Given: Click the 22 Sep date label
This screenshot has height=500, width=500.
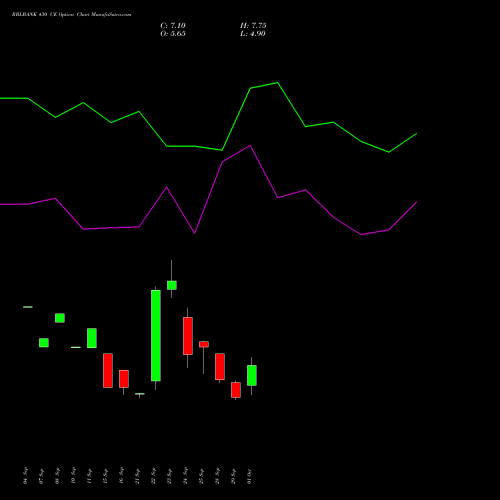Looking at the screenshot, I should [x=154, y=476].
